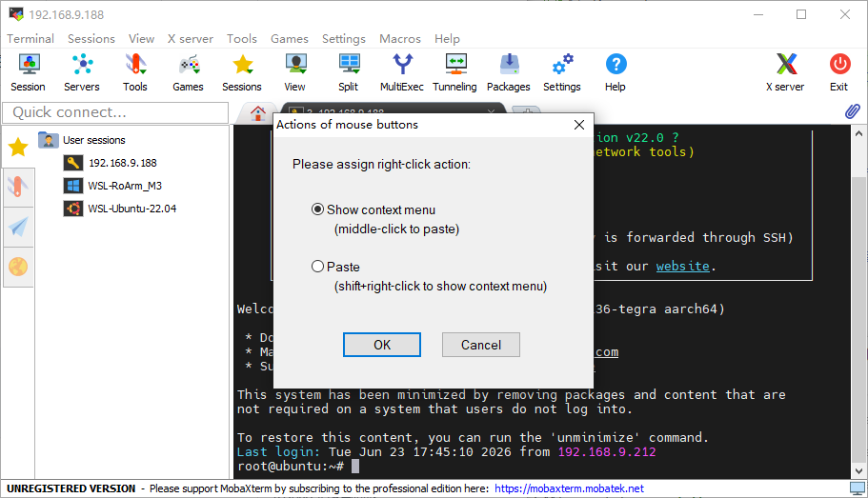Select the WSL-RoArm_M3 session

click(x=125, y=186)
